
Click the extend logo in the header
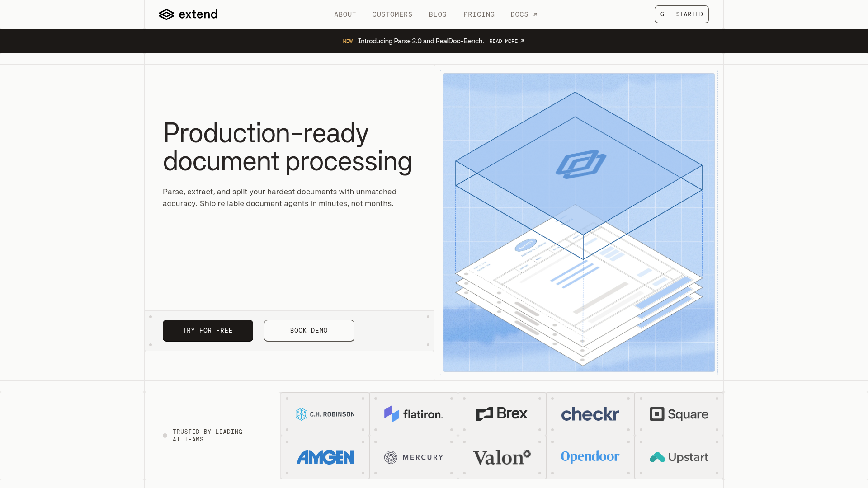coord(188,14)
